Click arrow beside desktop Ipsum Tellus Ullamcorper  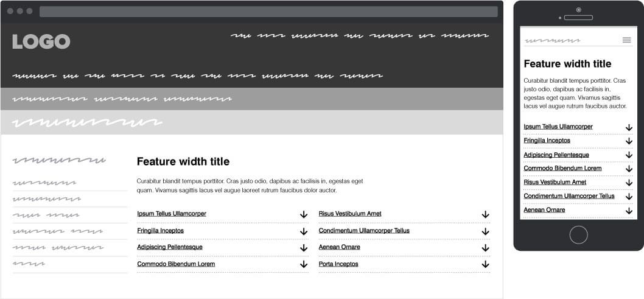pos(303,214)
